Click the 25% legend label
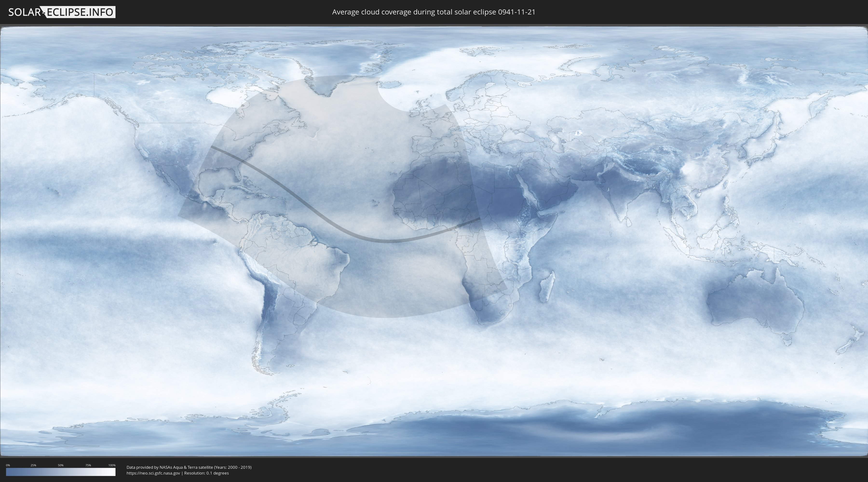Viewport: 868px width, 482px height. point(33,465)
